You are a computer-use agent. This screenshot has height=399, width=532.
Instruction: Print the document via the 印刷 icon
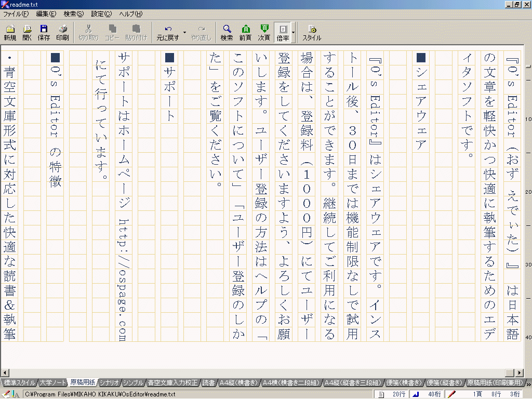(x=62, y=32)
